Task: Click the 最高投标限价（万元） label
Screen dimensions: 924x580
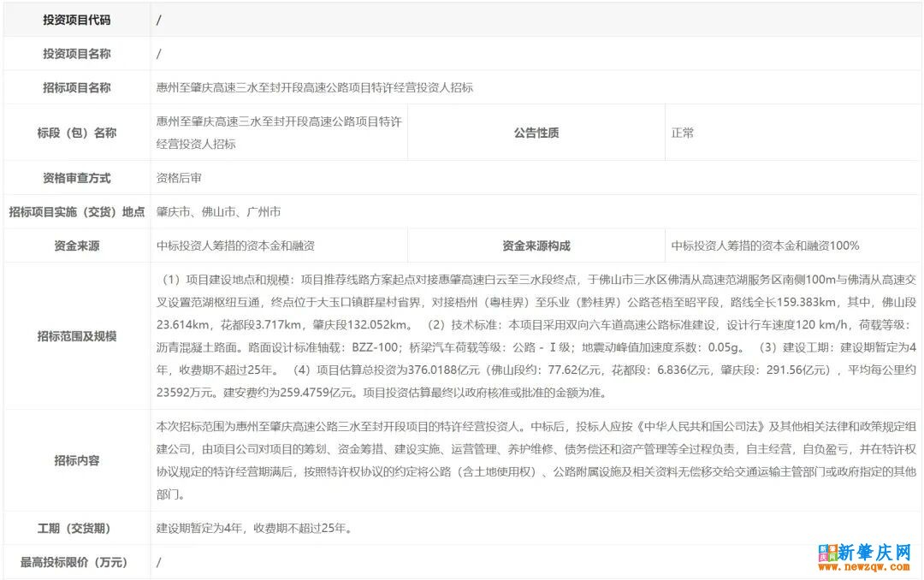Action: point(76,562)
